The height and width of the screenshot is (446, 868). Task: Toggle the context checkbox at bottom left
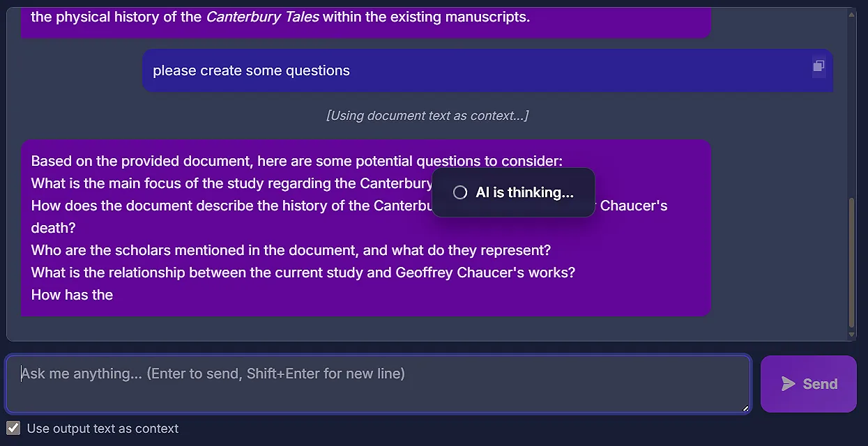[x=13, y=428]
